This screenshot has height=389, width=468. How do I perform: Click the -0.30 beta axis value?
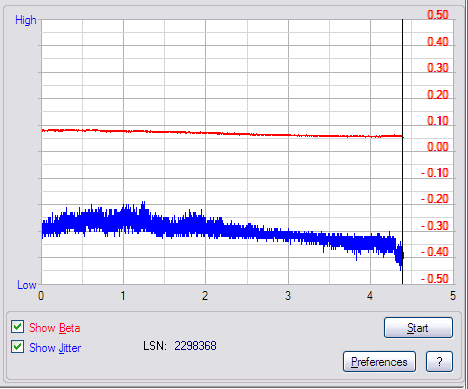click(435, 226)
